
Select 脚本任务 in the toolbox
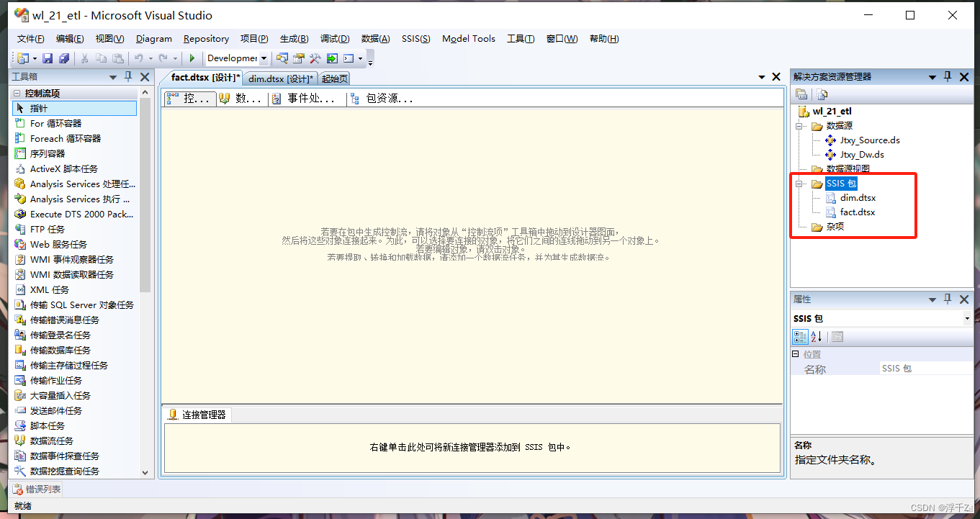coord(75,425)
